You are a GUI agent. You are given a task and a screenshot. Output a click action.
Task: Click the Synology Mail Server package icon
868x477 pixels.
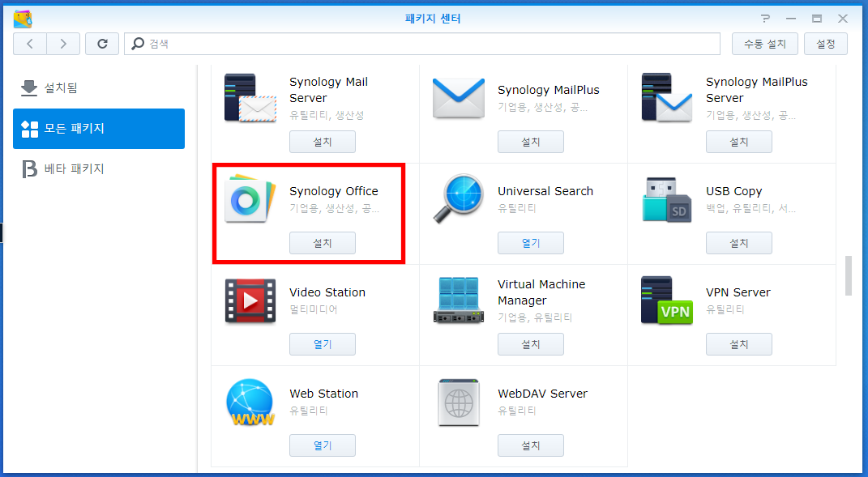[x=250, y=98]
